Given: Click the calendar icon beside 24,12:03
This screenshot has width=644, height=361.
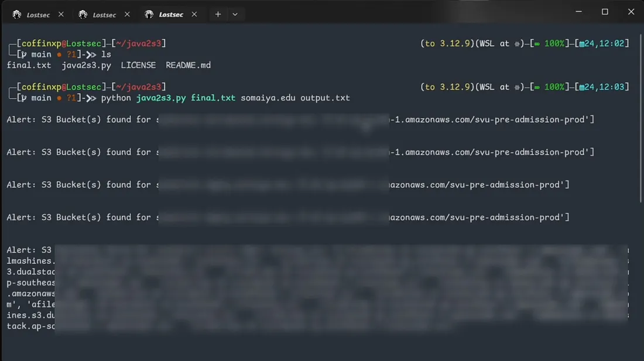Looking at the screenshot, I should [581, 87].
